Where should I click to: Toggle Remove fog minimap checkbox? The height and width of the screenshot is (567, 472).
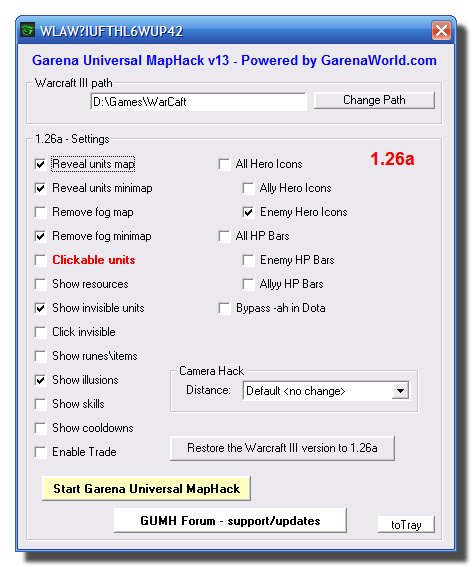[41, 236]
